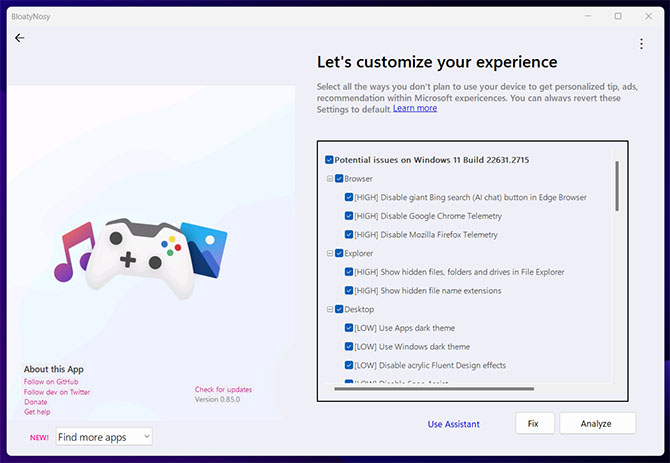Collapse the Browser tree node
The image size is (670, 463).
tap(330, 179)
